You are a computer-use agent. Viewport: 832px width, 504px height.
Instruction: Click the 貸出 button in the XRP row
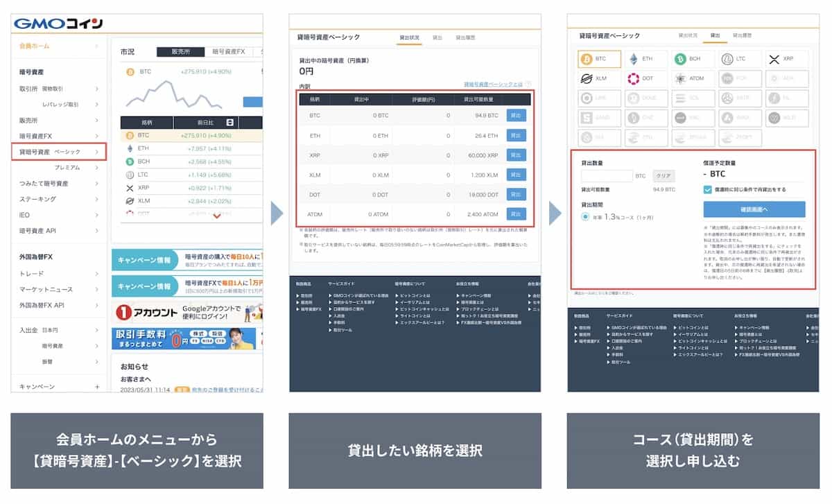516,155
